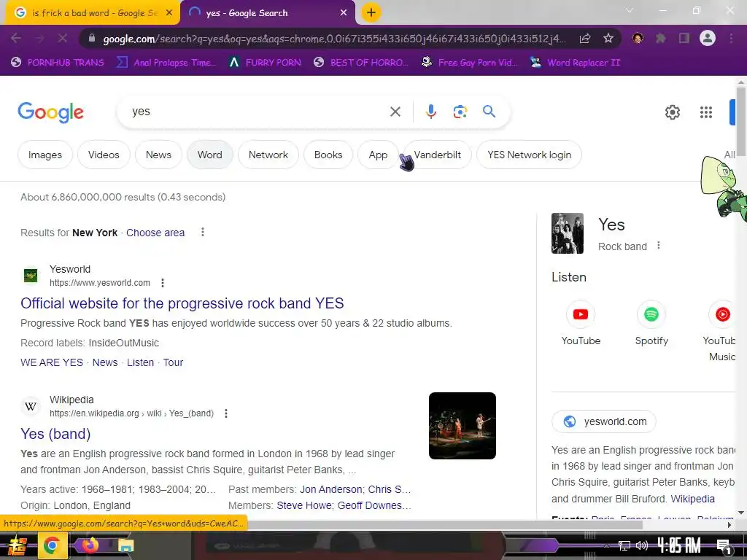
Task: Search by voice microphone icon
Action: point(430,112)
